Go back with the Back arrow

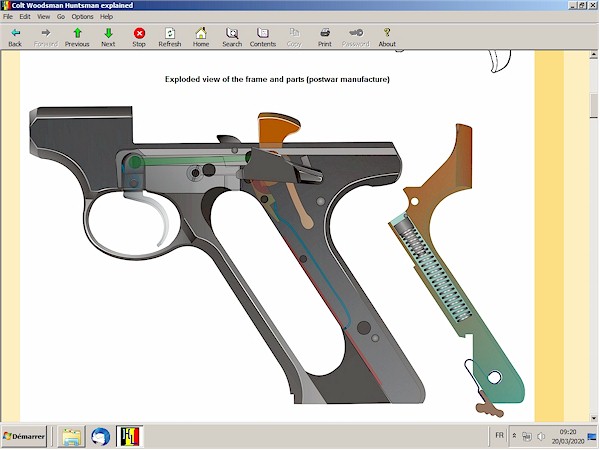coord(15,37)
